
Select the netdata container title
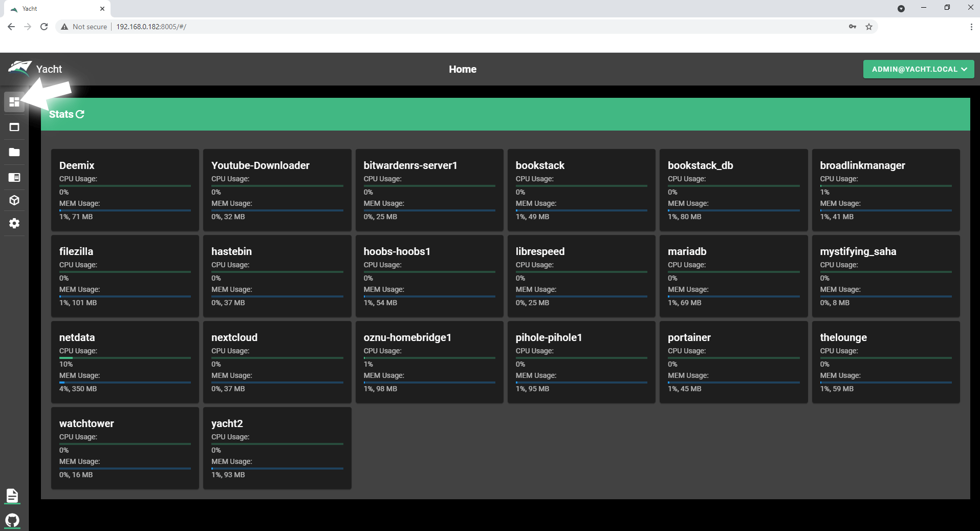coord(77,337)
